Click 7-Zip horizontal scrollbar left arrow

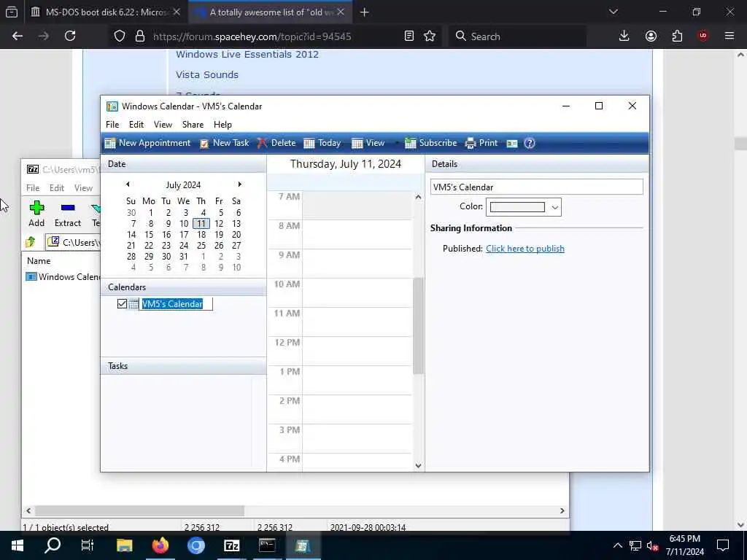click(28, 510)
